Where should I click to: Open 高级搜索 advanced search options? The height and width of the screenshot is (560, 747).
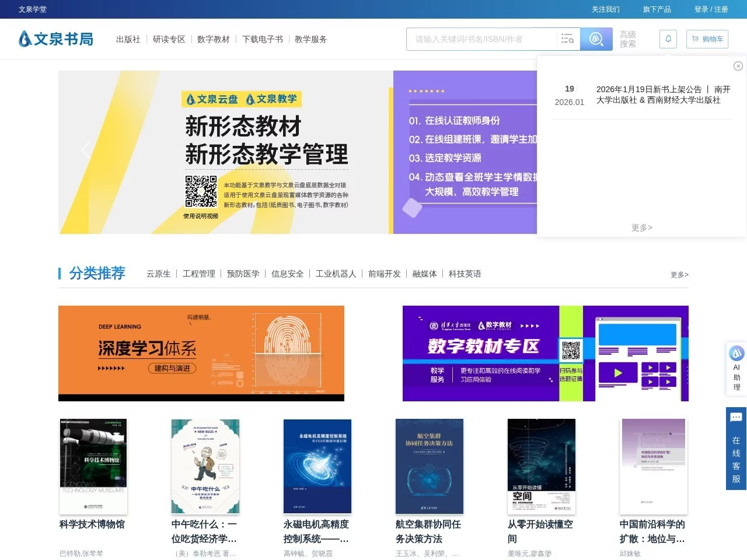(x=627, y=38)
